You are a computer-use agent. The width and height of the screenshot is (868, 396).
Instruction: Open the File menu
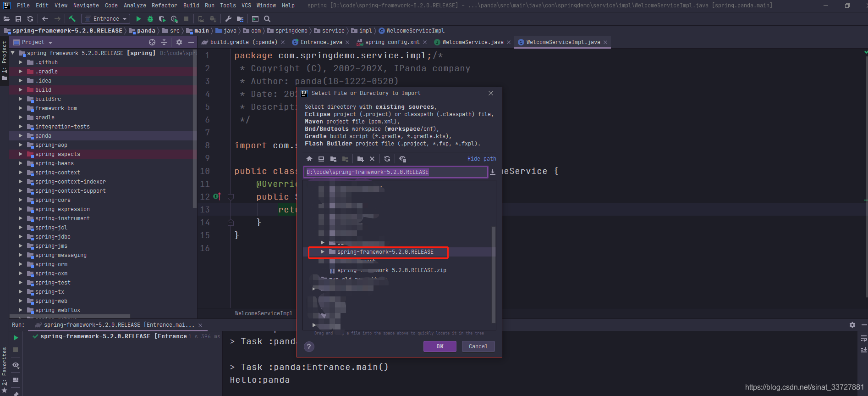tap(23, 6)
